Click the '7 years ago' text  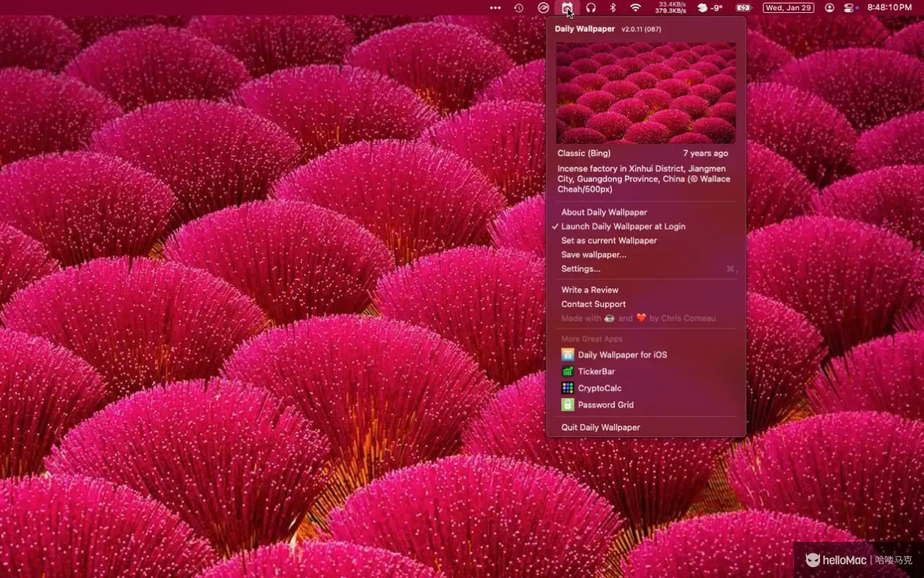coord(705,153)
